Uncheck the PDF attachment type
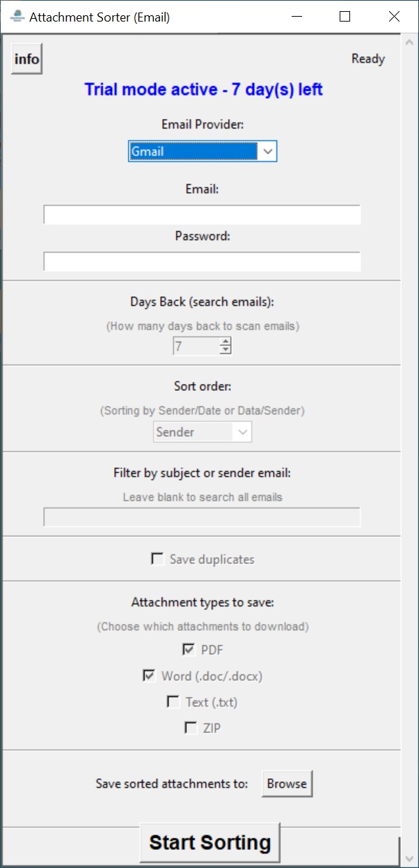Viewport: 419px width, 868px height. point(189,650)
